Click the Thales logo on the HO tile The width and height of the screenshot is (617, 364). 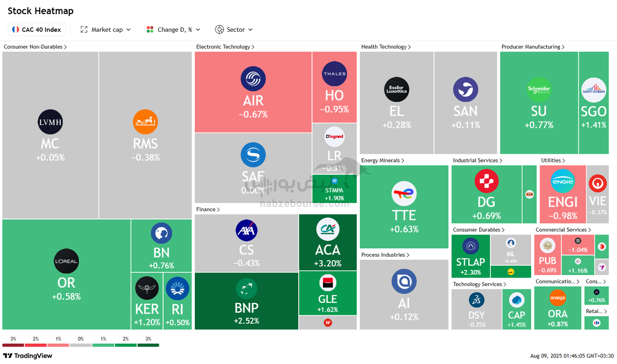click(334, 74)
